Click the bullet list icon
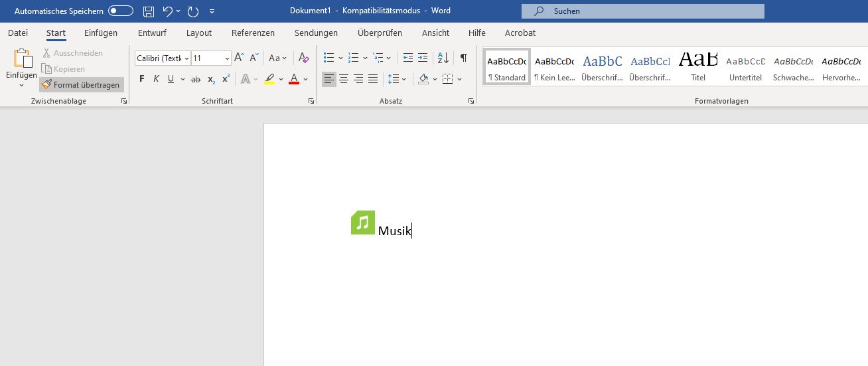Screen dimensions: 868x366 pos(328,58)
